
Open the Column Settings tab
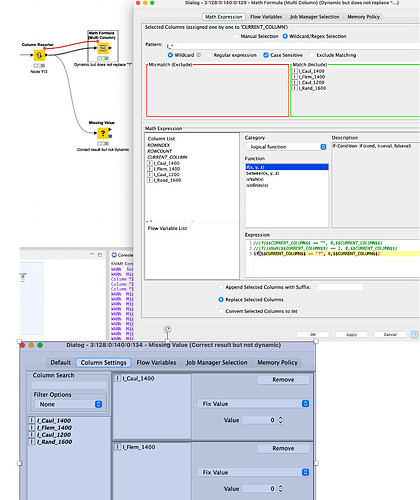pos(103,363)
